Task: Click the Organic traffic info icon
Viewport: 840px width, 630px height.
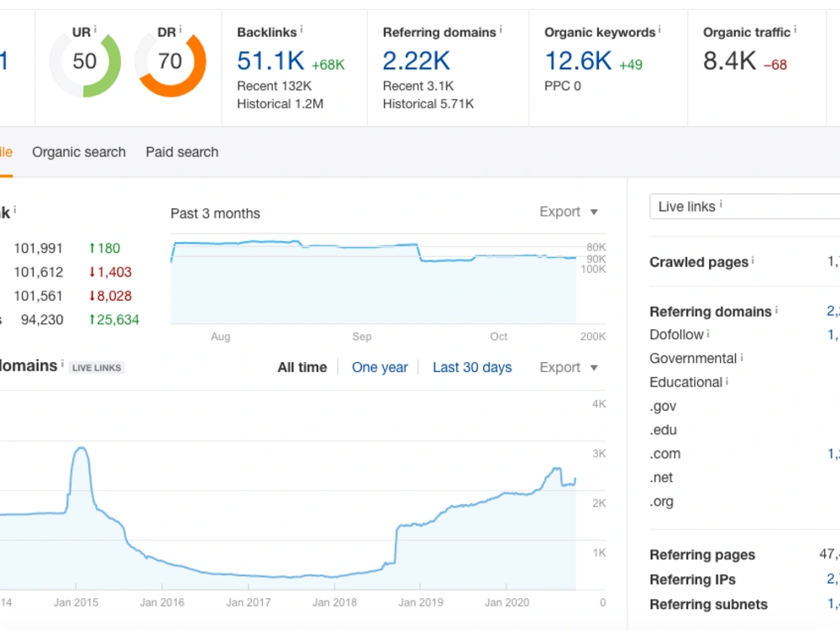Action: (795, 29)
